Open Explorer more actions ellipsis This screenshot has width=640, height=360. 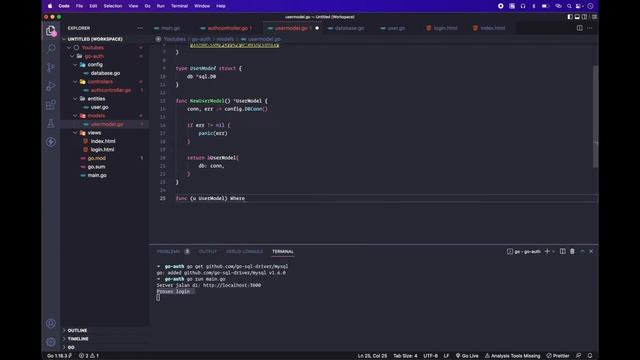(x=140, y=28)
